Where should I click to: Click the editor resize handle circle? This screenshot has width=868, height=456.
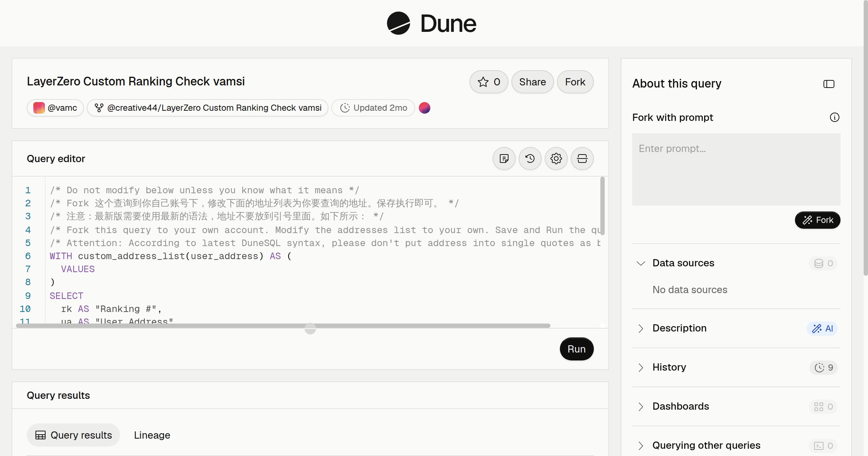(x=310, y=329)
